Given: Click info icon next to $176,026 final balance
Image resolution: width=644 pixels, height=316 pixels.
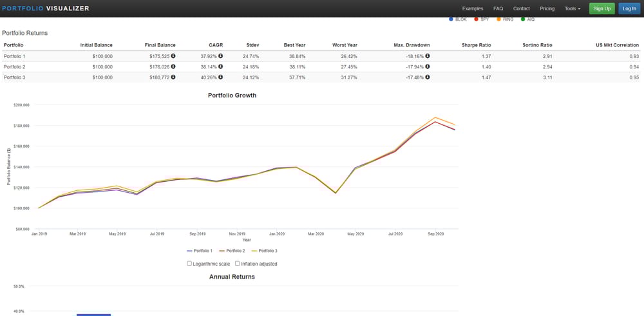Looking at the screenshot, I should click(173, 66).
